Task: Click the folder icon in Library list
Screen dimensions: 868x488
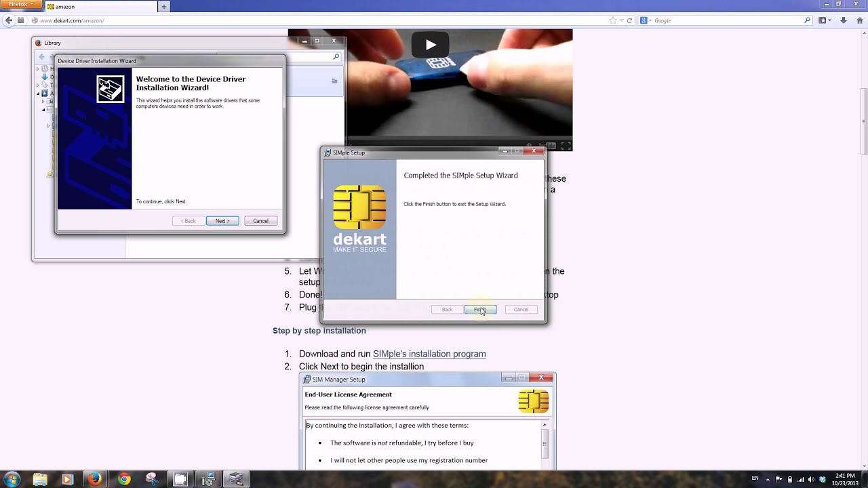Action: click(334, 81)
